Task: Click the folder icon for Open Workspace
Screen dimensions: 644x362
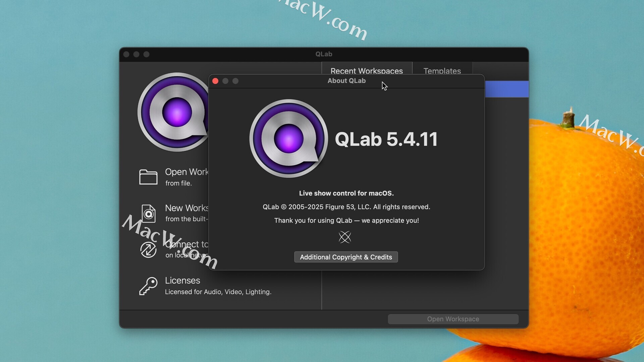Action: pos(148,177)
